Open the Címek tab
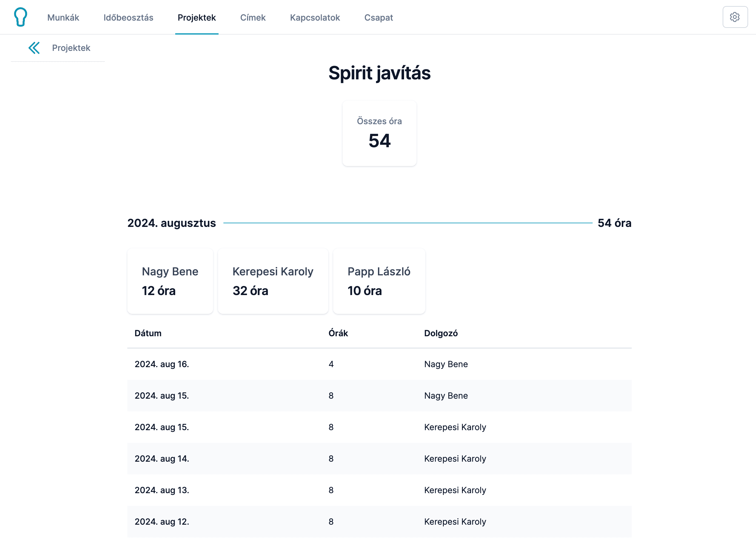The height and width of the screenshot is (538, 756). tap(253, 17)
